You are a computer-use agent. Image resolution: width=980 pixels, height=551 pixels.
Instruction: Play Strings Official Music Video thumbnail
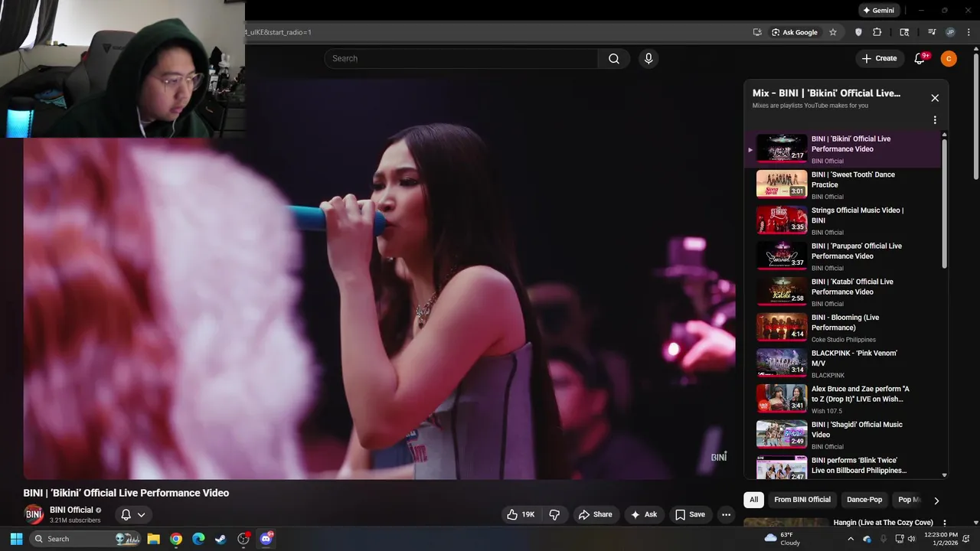pyautogui.click(x=782, y=220)
